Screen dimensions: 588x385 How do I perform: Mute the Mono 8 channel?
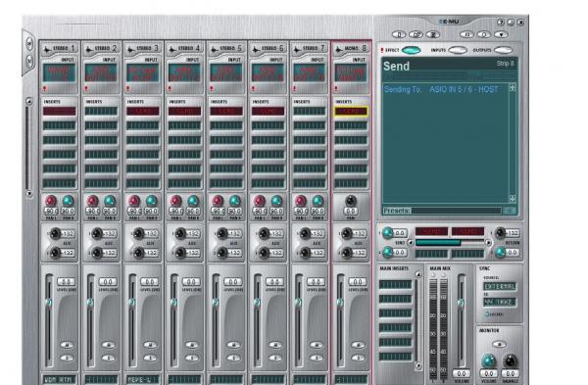[x=358, y=345]
